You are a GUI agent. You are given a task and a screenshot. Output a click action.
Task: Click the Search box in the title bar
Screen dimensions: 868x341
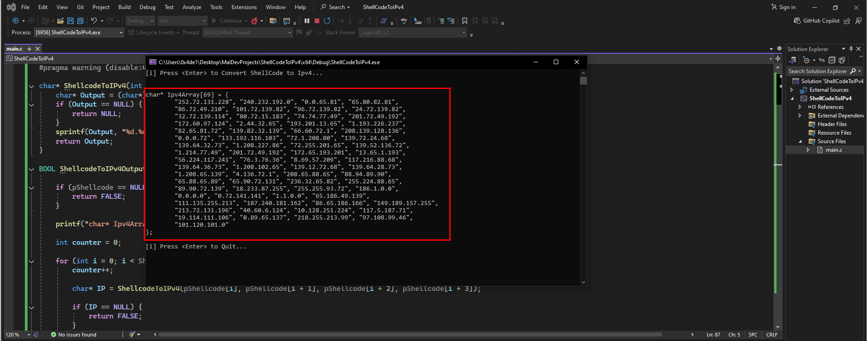tap(335, 7)
